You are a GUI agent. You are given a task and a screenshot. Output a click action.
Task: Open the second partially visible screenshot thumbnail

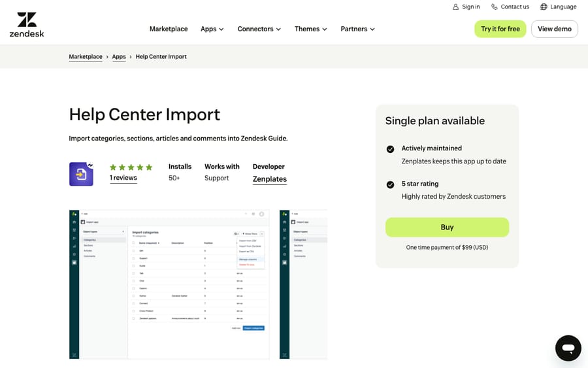click(303, 284)
